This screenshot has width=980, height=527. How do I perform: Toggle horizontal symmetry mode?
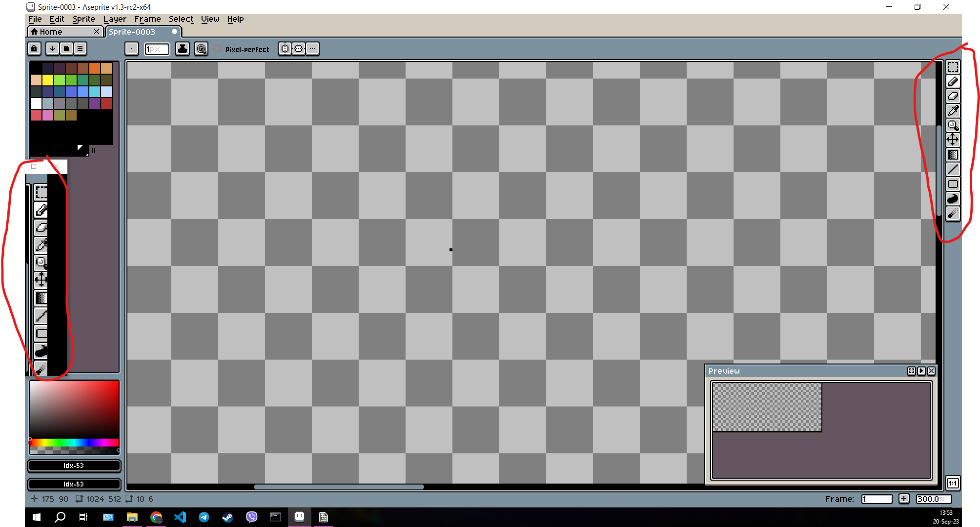point(285,49)
